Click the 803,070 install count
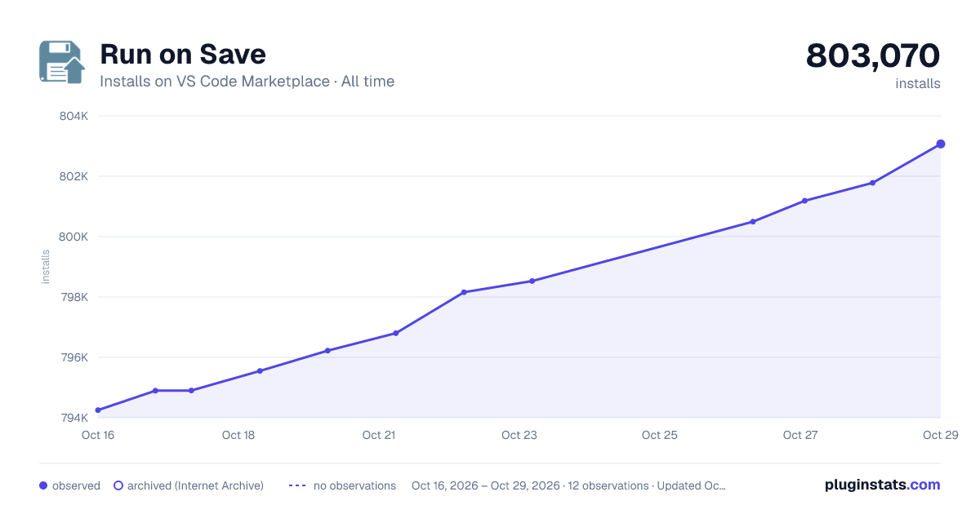Image resolution: width=980 pixels, height=514 pixels. 873,55
